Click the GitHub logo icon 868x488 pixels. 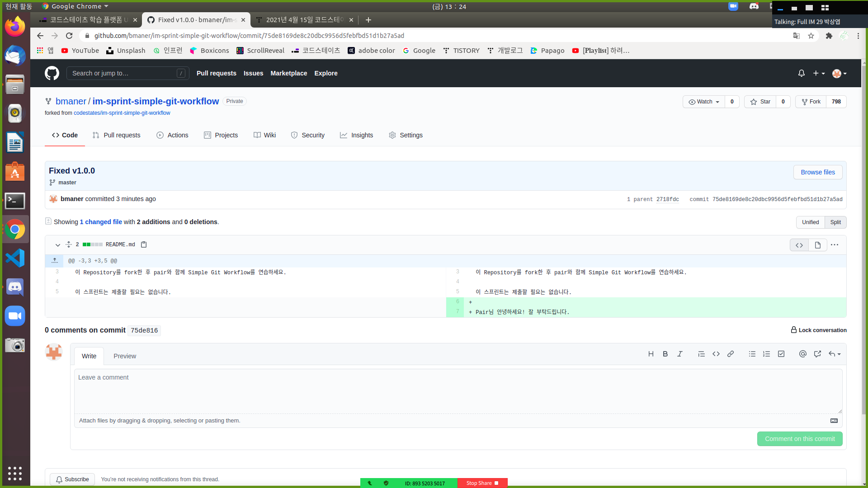pos(52,73)
